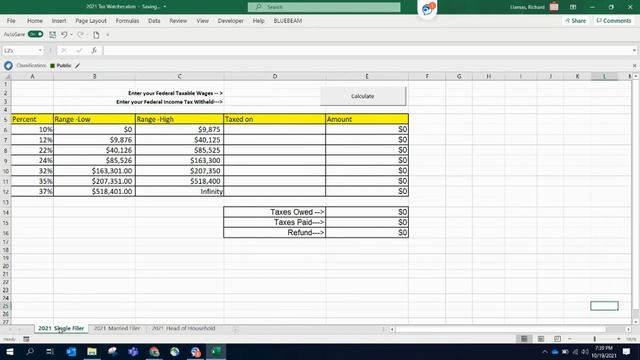The image size is (640, 360).
Task: Click the Select All corner triangle
Action: point(7,76)
